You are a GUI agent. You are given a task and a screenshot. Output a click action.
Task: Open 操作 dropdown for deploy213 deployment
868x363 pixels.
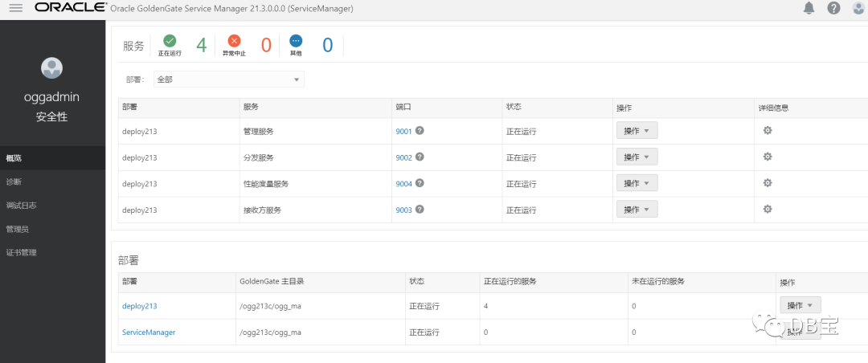[800, 305]
